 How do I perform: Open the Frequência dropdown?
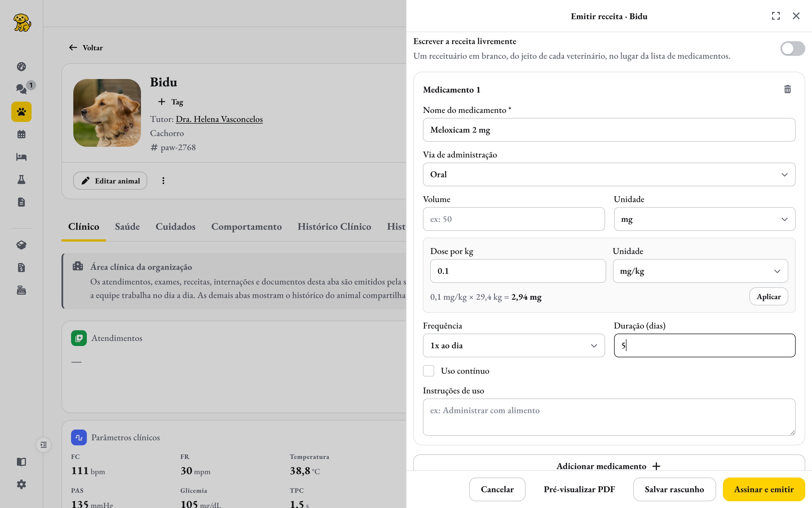pyautogui.click(x=514, y=345)
